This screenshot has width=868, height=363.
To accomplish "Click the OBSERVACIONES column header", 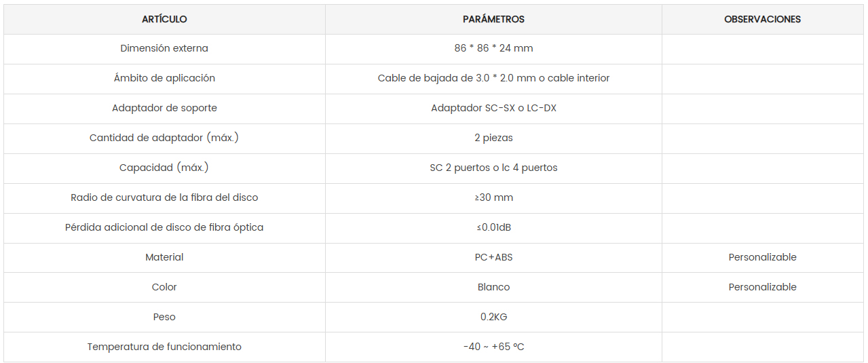I will point(762,19).
